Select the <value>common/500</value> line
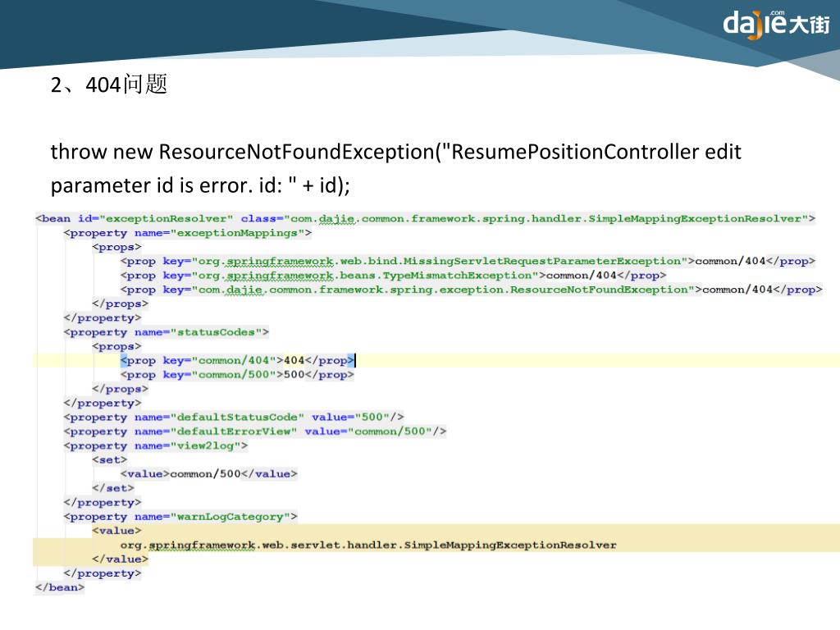Image resolution: width=840 pixels, height=630 pixels. click(209, 474)
